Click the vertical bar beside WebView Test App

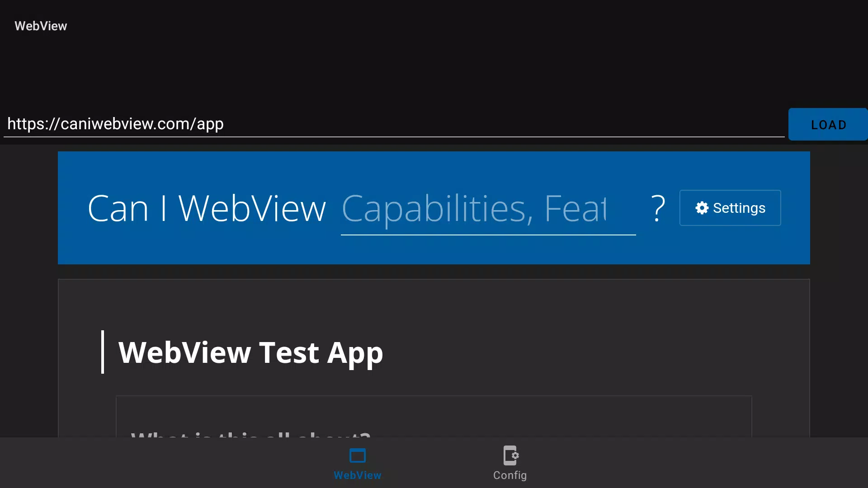103,352
